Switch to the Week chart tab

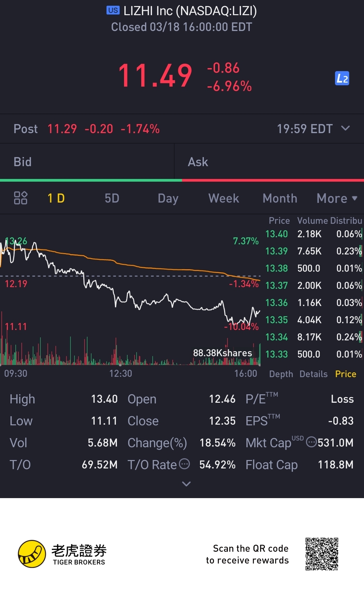coord(224,198)
